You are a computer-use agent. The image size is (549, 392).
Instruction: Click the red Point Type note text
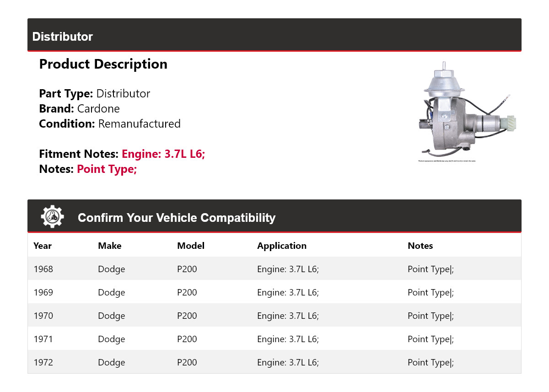107,169
